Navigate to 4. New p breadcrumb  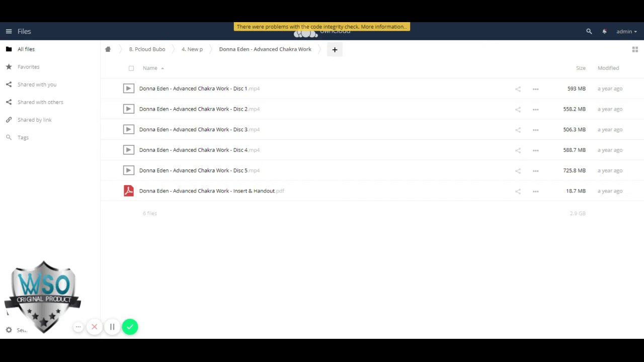pyautogui.click(x=192, y=49)
